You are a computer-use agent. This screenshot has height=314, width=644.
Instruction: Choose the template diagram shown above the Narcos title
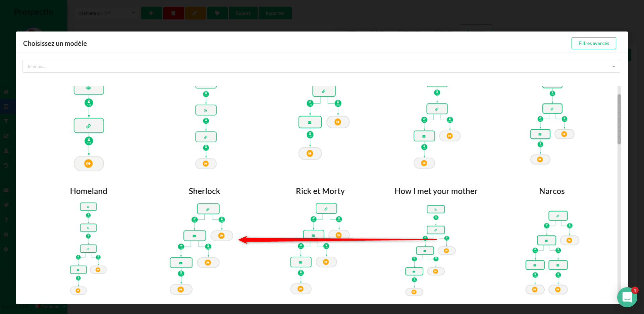click(552, 125)
